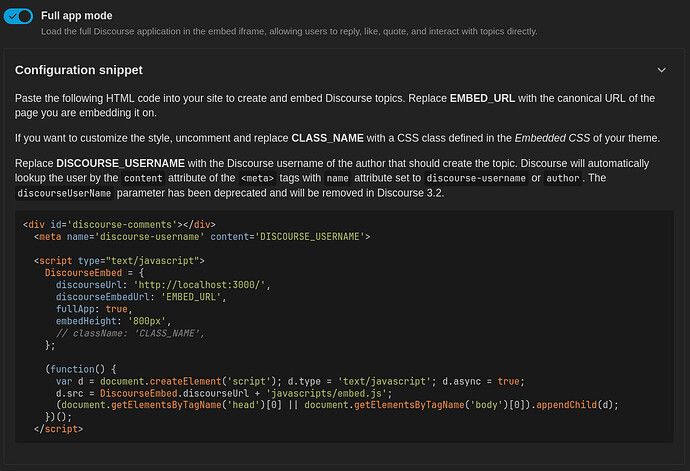Screen dimensions: 690x471
Task: Click the getElementsByTagName('head') appendChild line
Action: point(337,405)
